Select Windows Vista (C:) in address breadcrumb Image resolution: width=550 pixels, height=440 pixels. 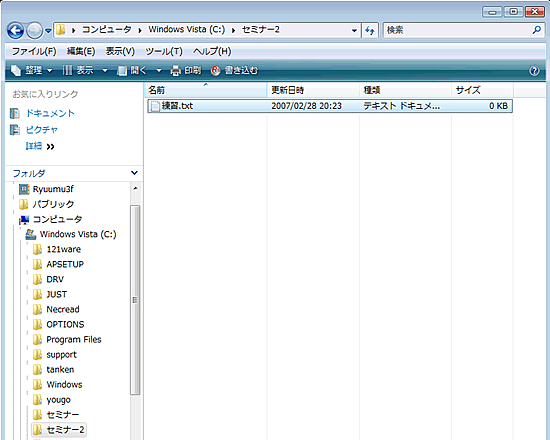click(x=187, y=29)
